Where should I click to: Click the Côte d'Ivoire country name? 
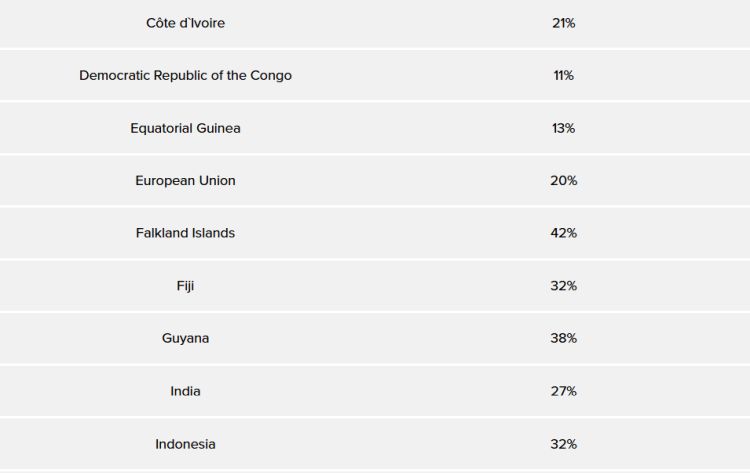185,23
